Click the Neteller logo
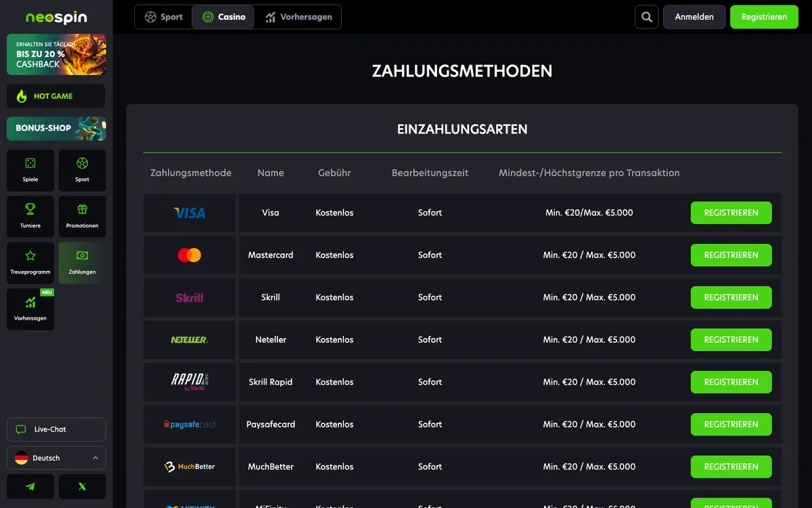This screenshot has height=508, width=812. point(189,339)
